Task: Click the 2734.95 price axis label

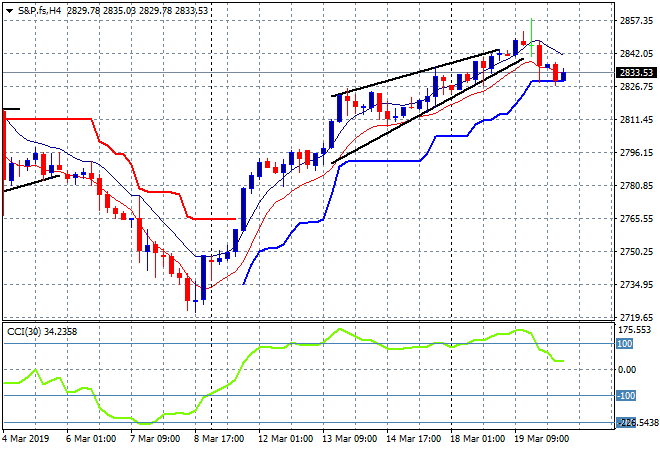Action: (636, 285)
